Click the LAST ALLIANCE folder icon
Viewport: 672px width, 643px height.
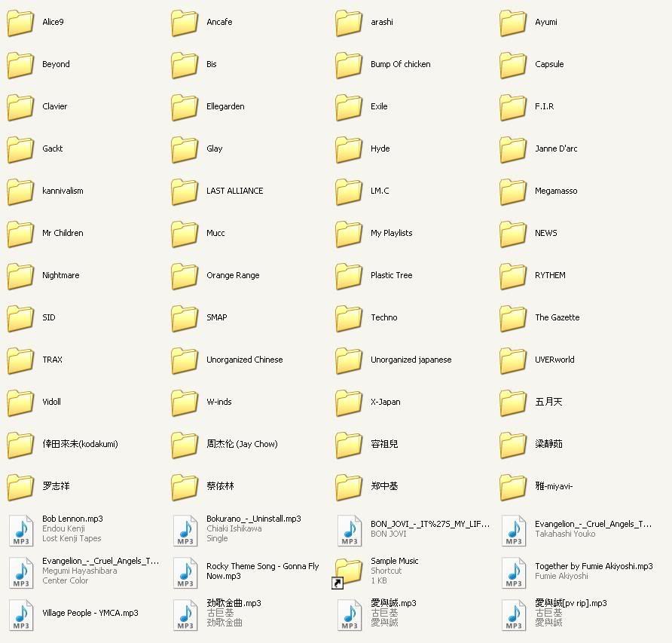coord(185,192)
